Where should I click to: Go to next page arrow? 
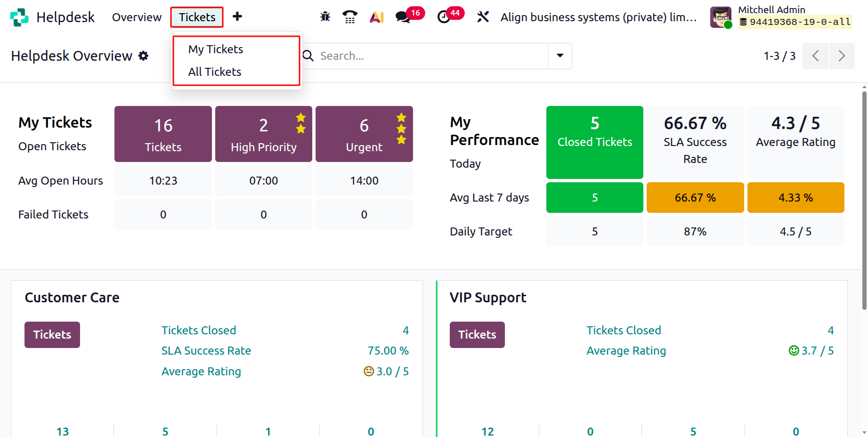[842, 56]
